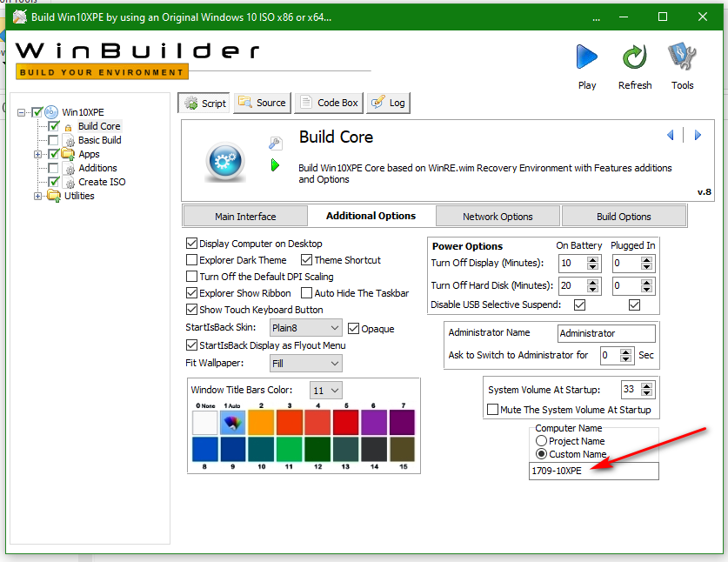Enable Mute The System Volume At Startup
The height and width of the screenshot is (562, 728).
pyautogui.click(x=492, y=410)
